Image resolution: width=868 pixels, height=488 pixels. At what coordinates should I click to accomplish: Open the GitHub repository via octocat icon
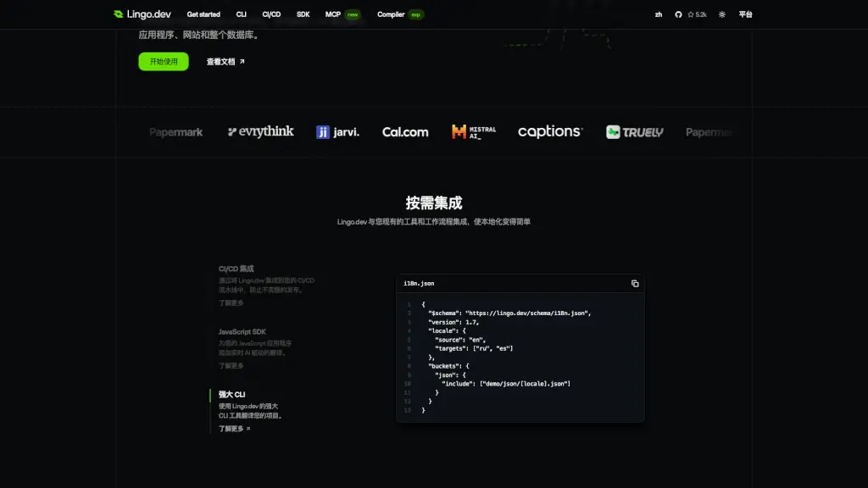tap(677, 14)
